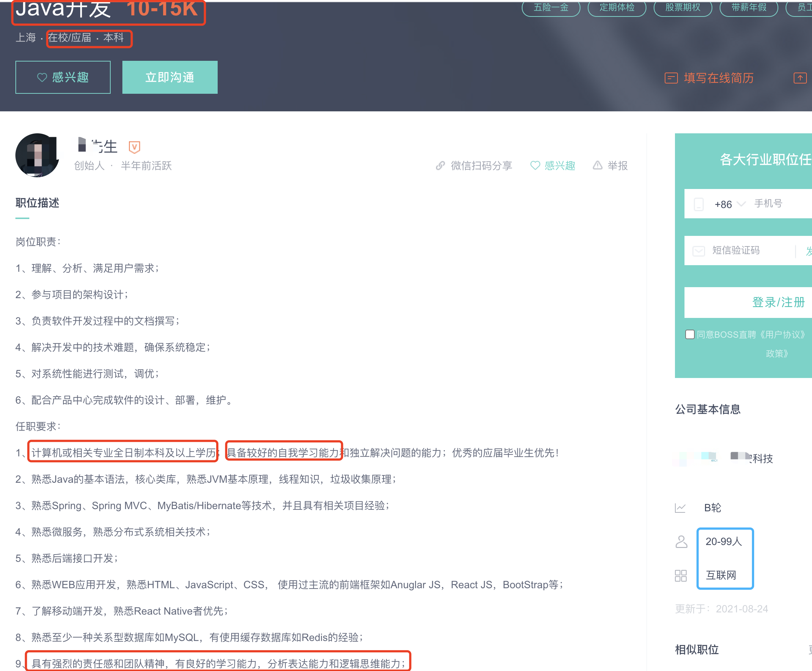Click the 微信扫码分享 link icon

440,166
